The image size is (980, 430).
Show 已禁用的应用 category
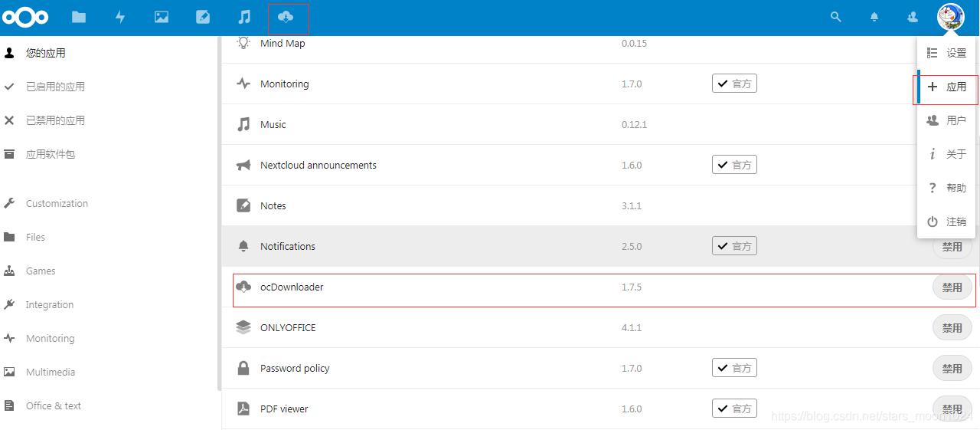[55, 120]
